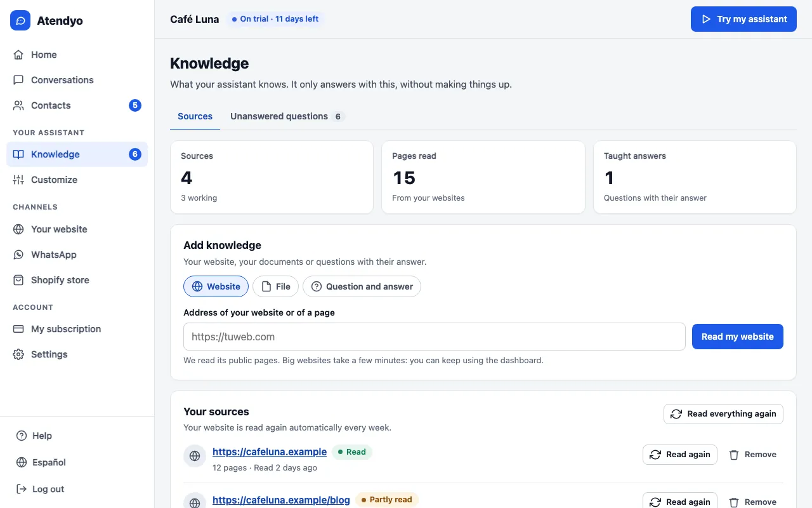Click the Settings gear icon
This screenshot has width=812, height=508.
click(x=18, y=354)
